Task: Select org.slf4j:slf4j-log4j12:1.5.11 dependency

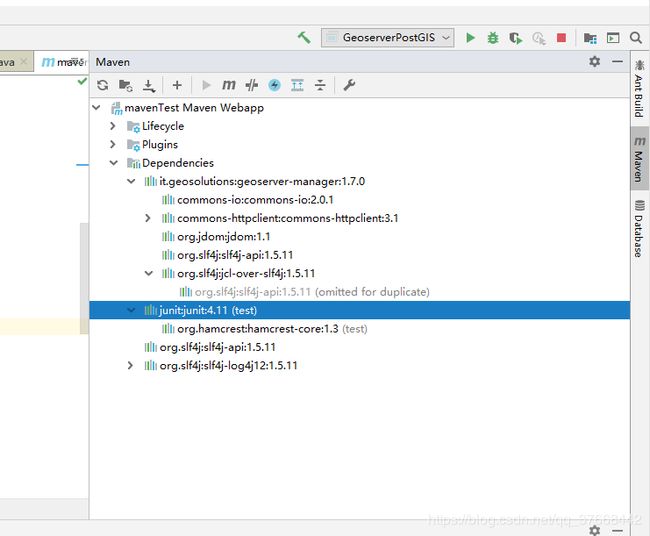Action: click(228, 365)
